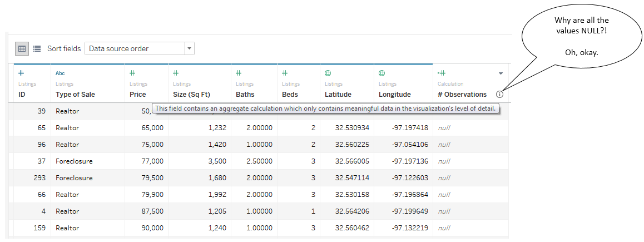The width and height of the screenshot is (644, 242).
Task: Click the ID column number type icon
Action: coord(21,73)
